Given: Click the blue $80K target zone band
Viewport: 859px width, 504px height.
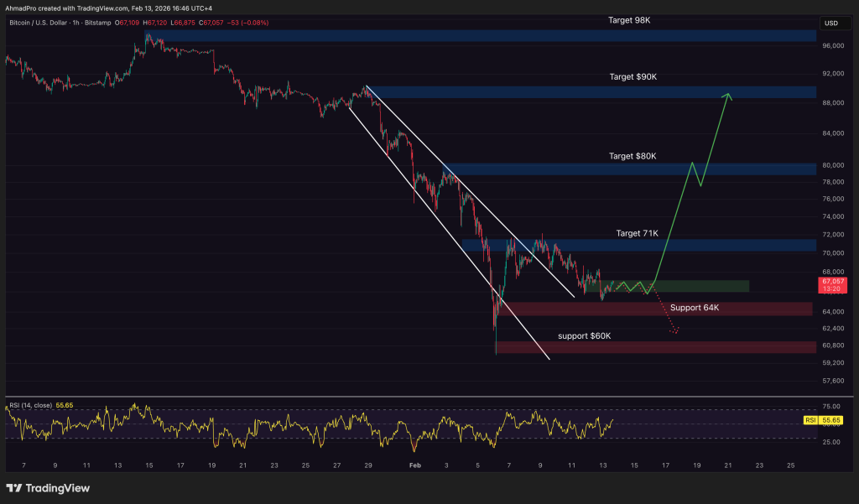Looking at the screenshot, I should [629, 169].
